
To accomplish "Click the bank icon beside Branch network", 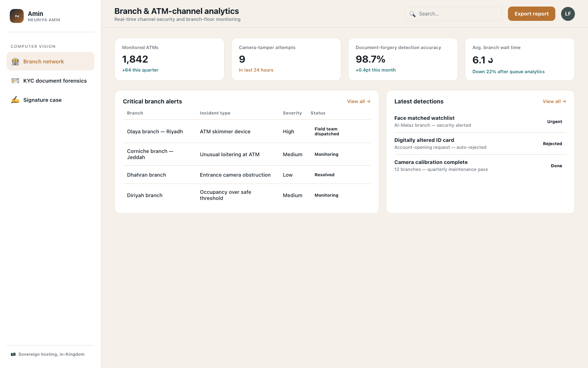I will pos(15,61).
